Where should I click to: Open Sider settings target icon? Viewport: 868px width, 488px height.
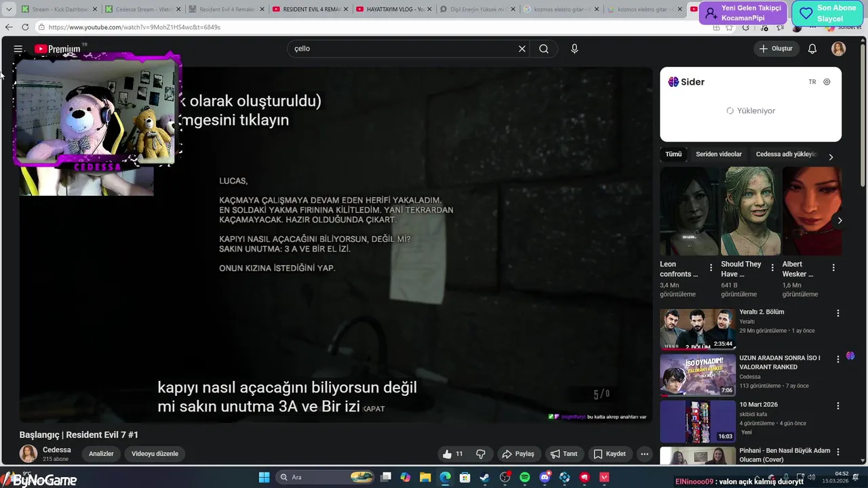click(x=827, y=82)
